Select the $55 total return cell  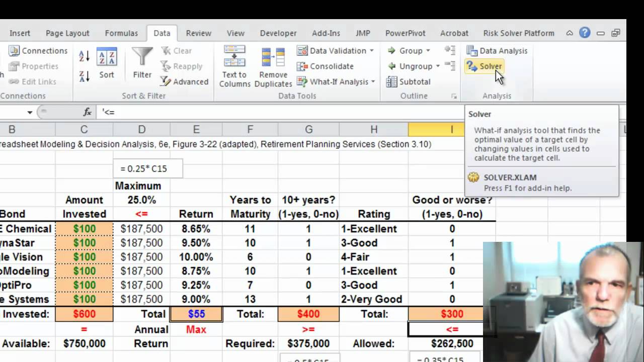[x=196, y=314]
